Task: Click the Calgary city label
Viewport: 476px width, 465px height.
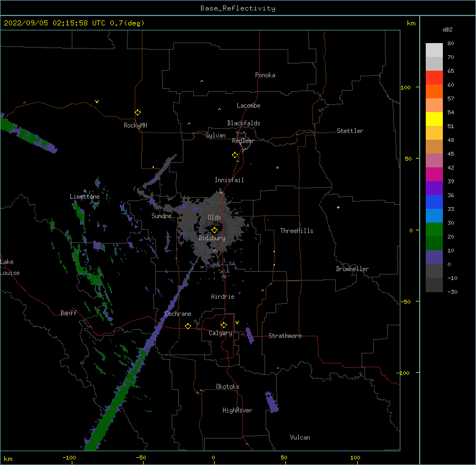Action: 220,333
